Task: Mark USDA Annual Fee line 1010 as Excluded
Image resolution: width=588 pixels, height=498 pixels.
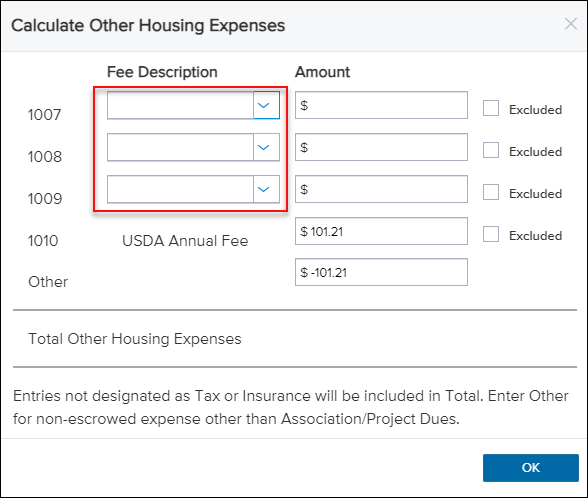Action: [491, 234]
